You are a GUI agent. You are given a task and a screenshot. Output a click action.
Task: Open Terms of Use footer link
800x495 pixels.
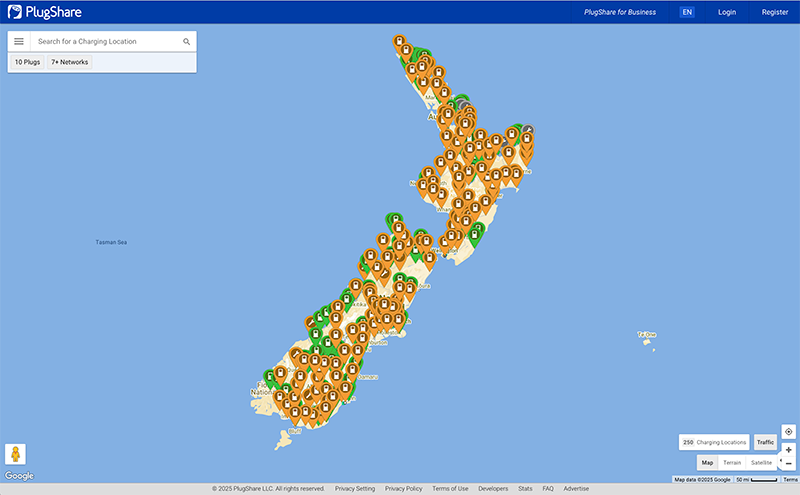(x=450, y=489)
